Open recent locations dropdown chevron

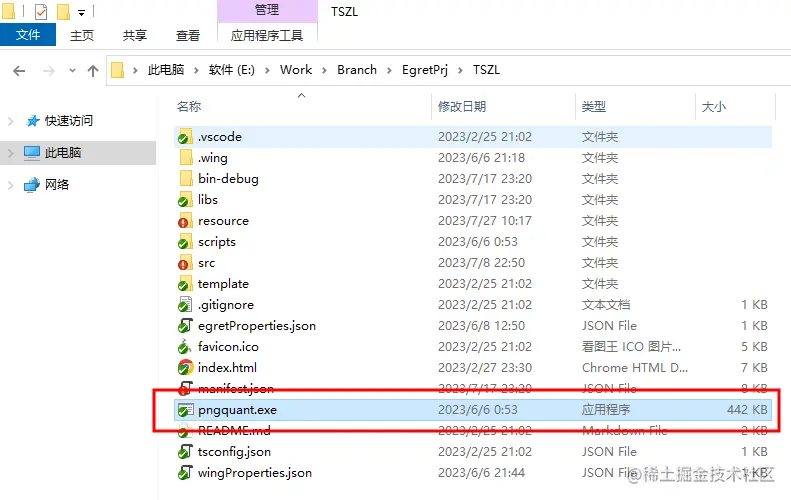click(x=72, y=71)
